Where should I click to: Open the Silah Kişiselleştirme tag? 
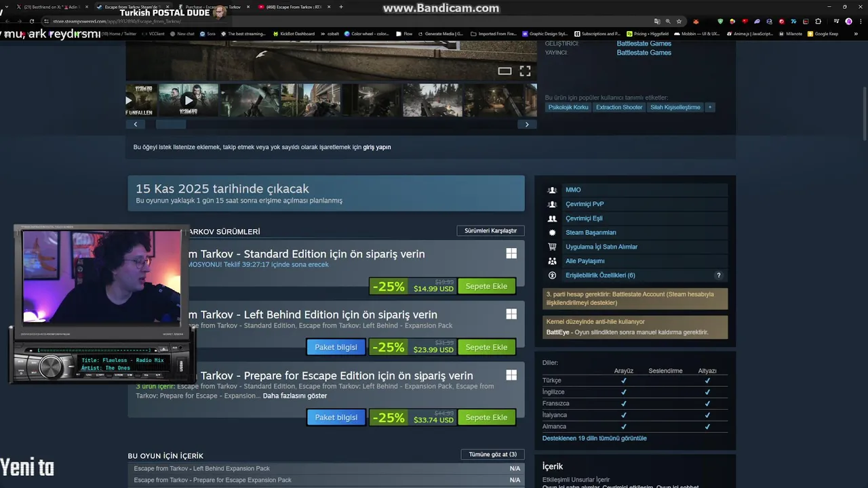[x=675, y=107]
